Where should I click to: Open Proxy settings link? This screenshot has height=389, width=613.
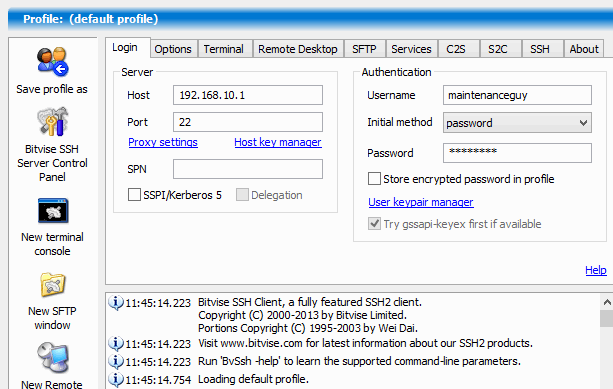(x=163, y=142)
